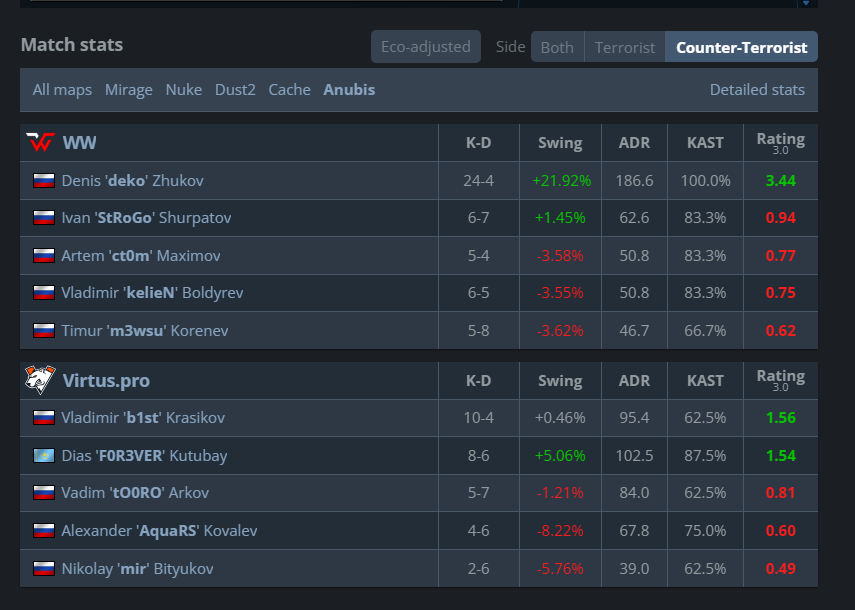Open the Detailed stats link
This screenshot has width=855, height=610.
757,89
